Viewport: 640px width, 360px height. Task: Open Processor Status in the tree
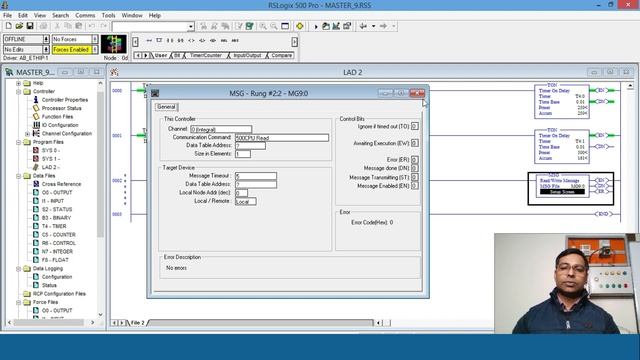(x=61, y=108)
